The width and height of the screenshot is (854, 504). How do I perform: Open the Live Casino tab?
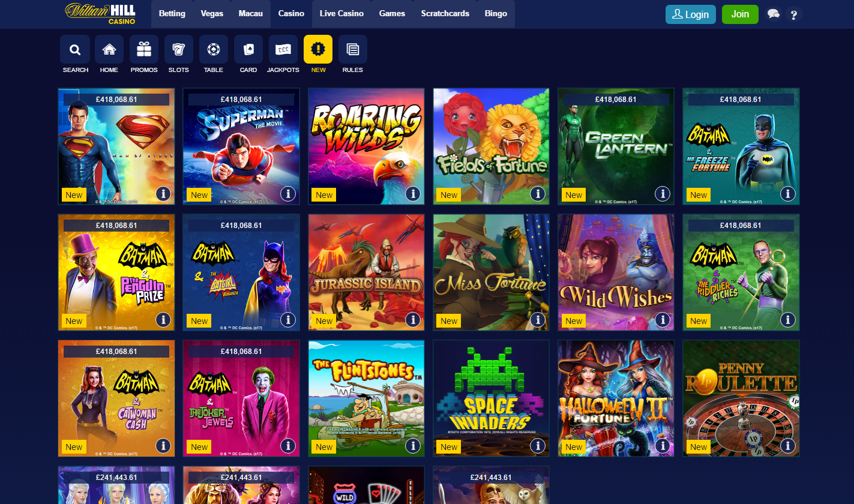pos(341,14)
